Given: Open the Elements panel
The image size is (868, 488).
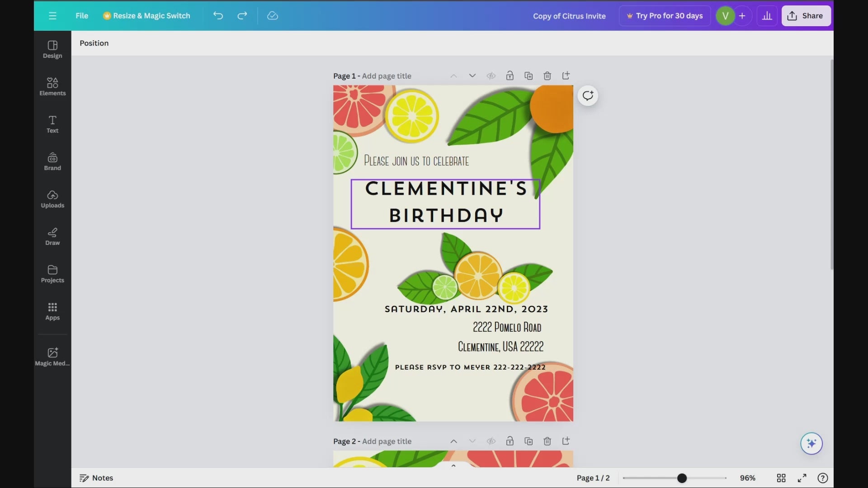Looking at the screenshot, I should coord(52,87).
